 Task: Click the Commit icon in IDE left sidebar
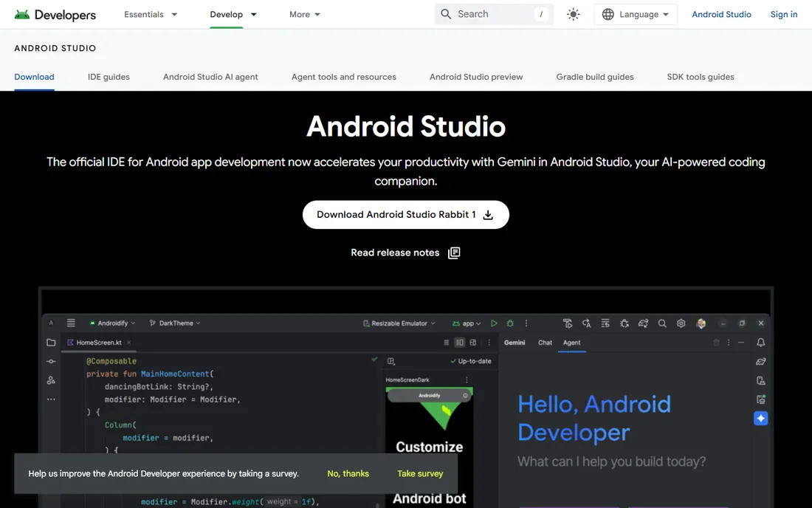tap(51, 362)
